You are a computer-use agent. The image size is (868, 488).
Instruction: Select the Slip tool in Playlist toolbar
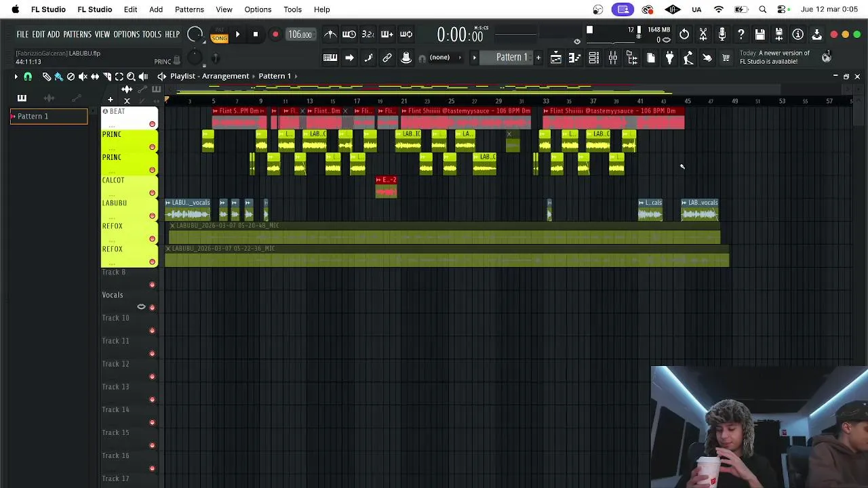tap(95, 77)
